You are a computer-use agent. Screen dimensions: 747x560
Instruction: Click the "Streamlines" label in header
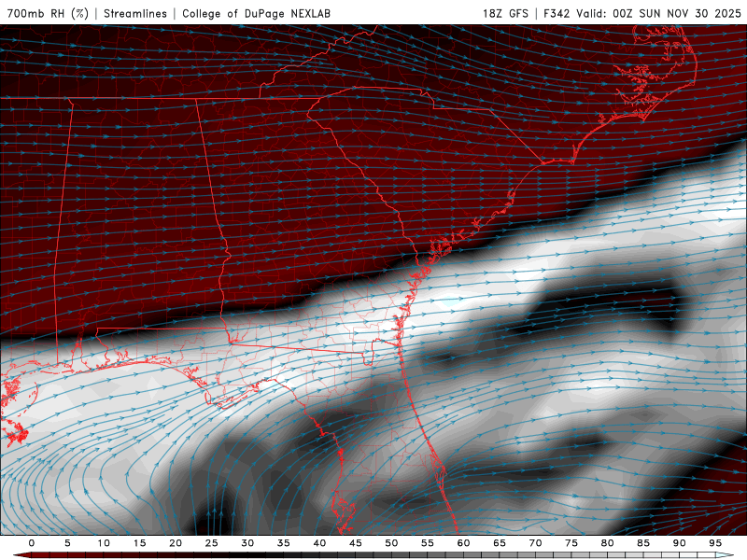(135, 13)
